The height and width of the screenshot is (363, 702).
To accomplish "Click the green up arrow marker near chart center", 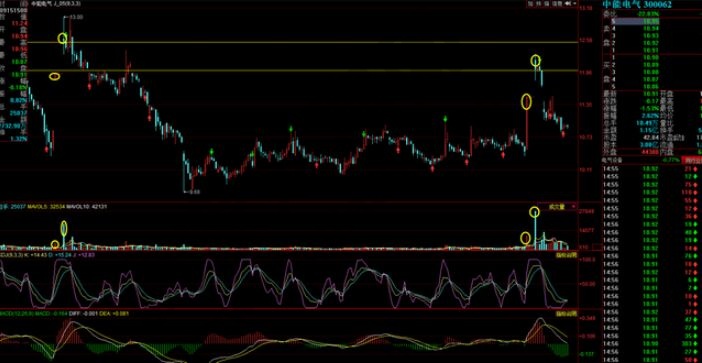I will point(291,129).
